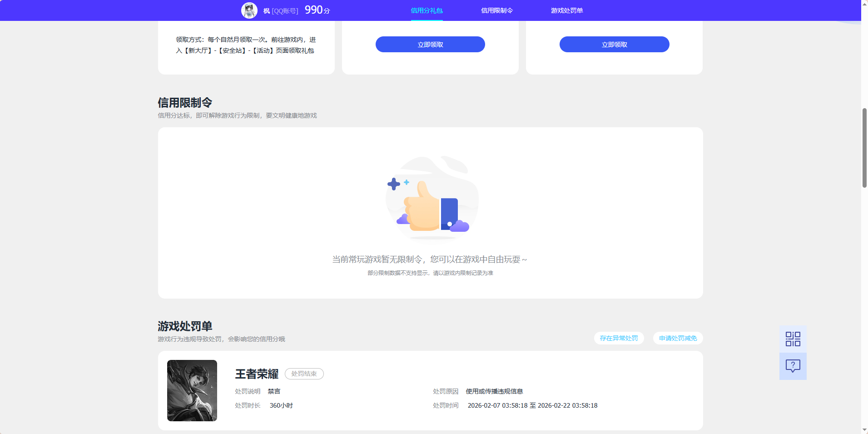Switch to the 游戏处罚单 tab
Screen dimensions: 868x434
[567, 10]
